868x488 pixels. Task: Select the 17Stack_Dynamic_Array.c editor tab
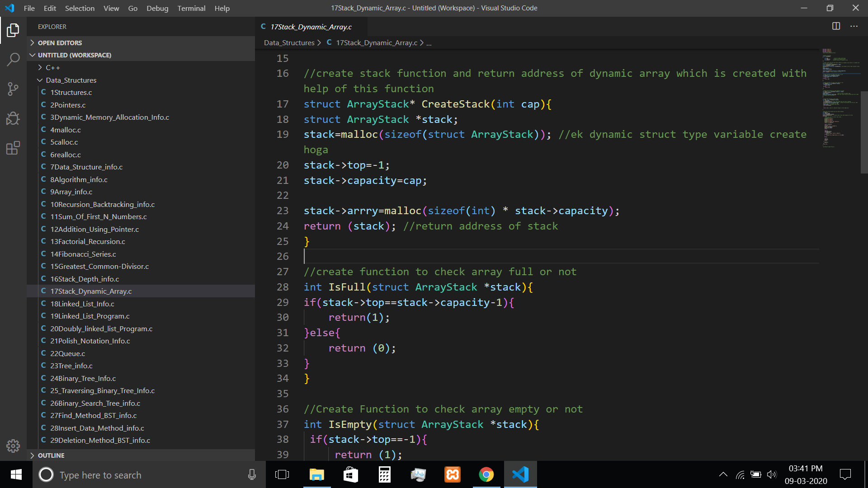tap(311, 27)
